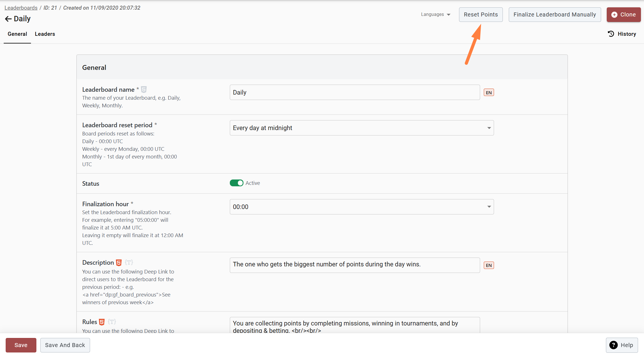Screen dimensions: 644x355
Task: Click the Reset Points button
Action: 481,14
